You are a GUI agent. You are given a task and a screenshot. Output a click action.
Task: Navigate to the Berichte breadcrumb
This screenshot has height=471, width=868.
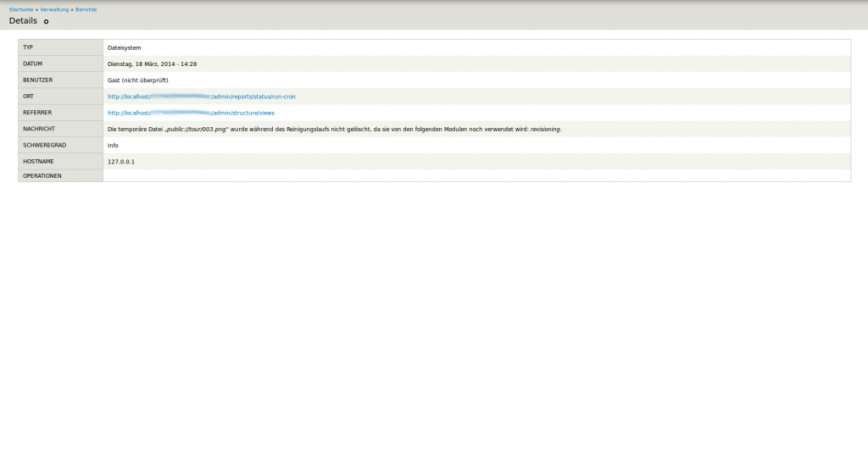click(x=86, y=9)
